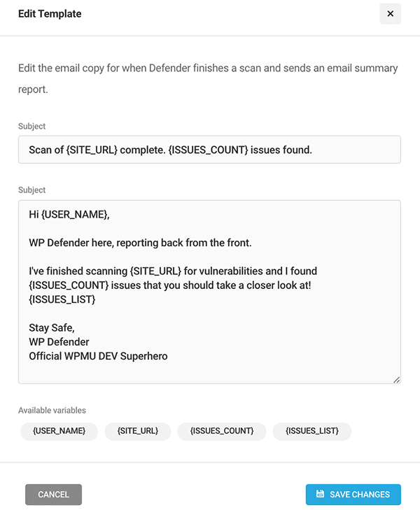Viewport: 420px width, 510px height.
Task: Grab the textarea resize handle corner
Action: (x=396, y=380)
